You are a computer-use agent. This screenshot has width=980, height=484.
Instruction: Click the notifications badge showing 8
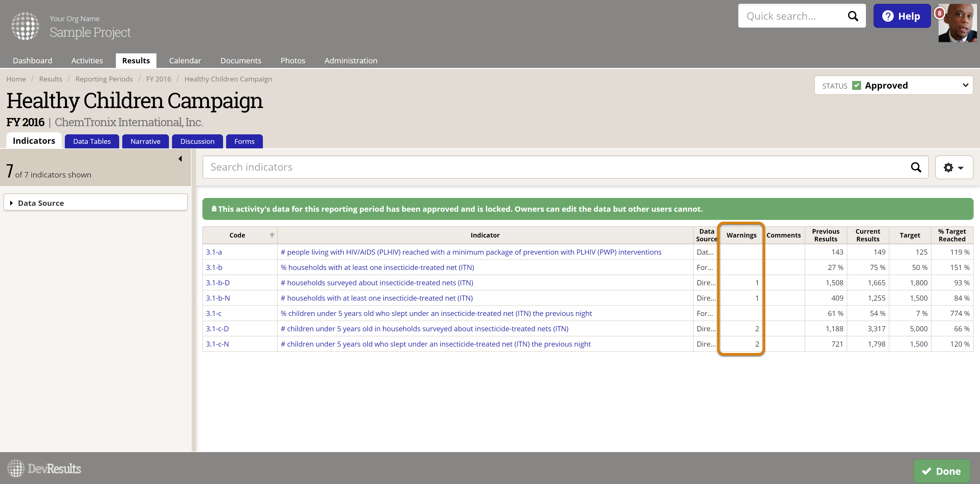pyautogui.click(x=939, y=13)
